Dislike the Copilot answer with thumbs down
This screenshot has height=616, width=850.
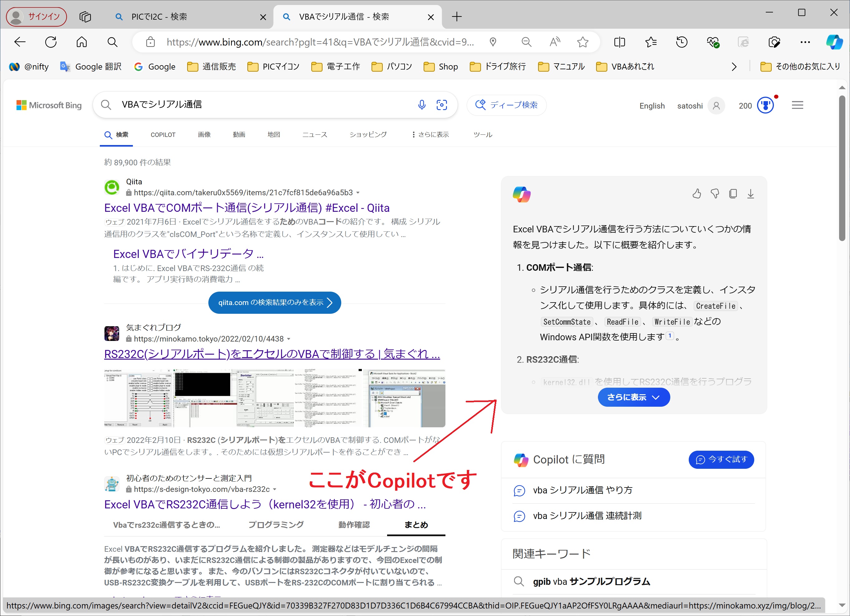[715, 194]
